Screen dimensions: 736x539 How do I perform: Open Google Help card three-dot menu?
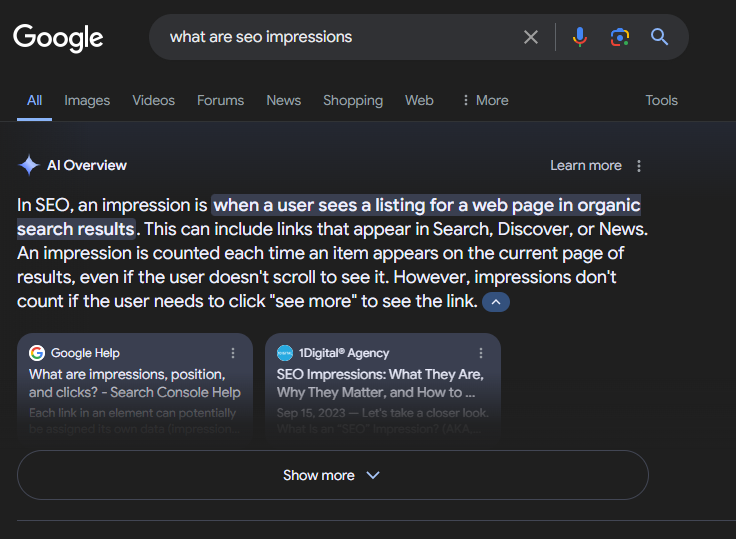[x=233, y=353]
